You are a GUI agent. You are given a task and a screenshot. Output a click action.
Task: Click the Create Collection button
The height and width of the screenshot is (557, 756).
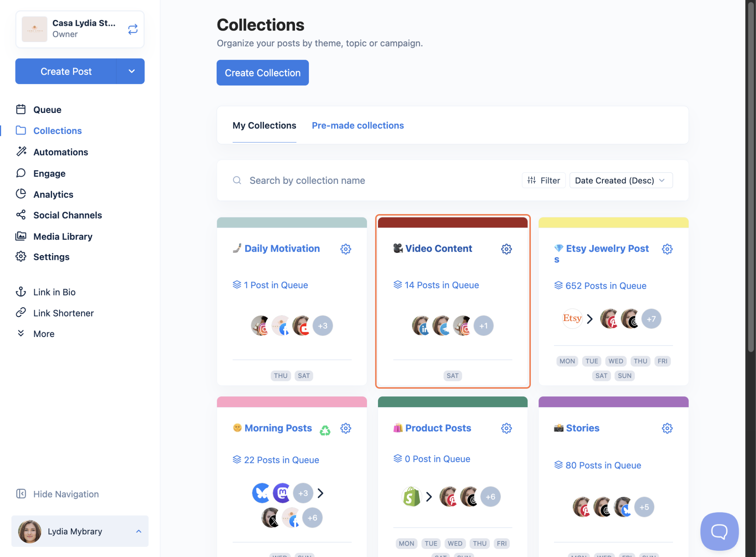262,73
